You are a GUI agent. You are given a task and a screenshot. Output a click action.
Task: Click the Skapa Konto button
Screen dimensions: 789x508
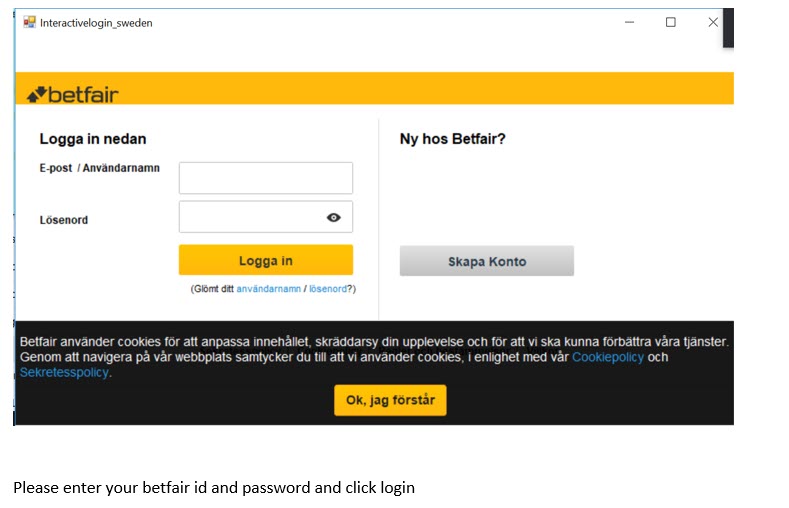pyautogui.click(x=486, y=261)
